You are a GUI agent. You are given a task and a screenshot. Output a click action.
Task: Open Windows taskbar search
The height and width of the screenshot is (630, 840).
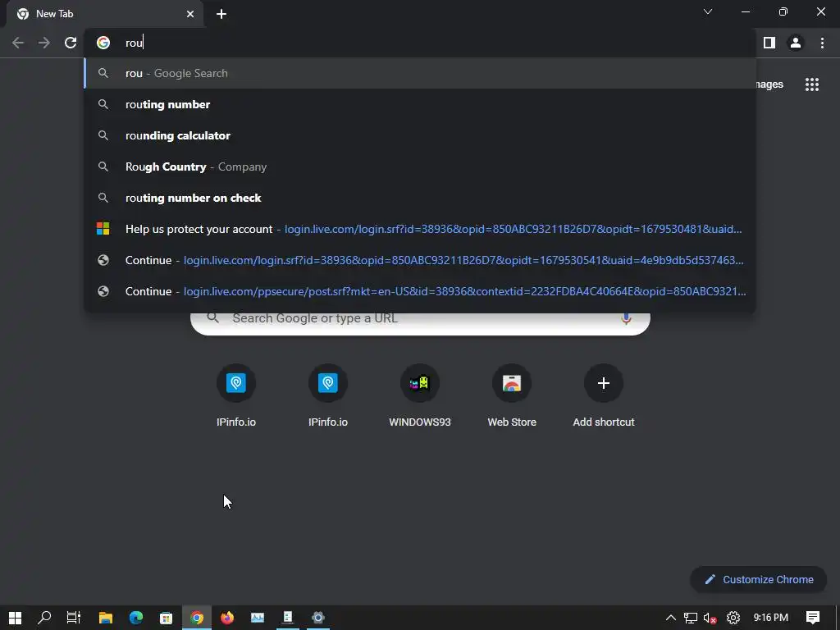tap(44, 618)
